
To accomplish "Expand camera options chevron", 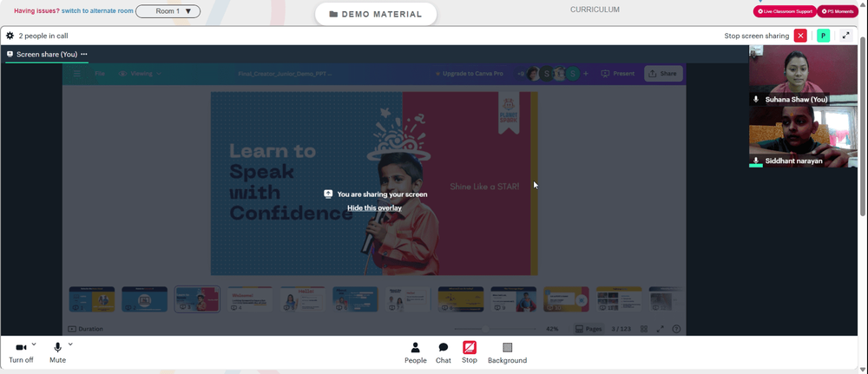I will click(34, 344).
